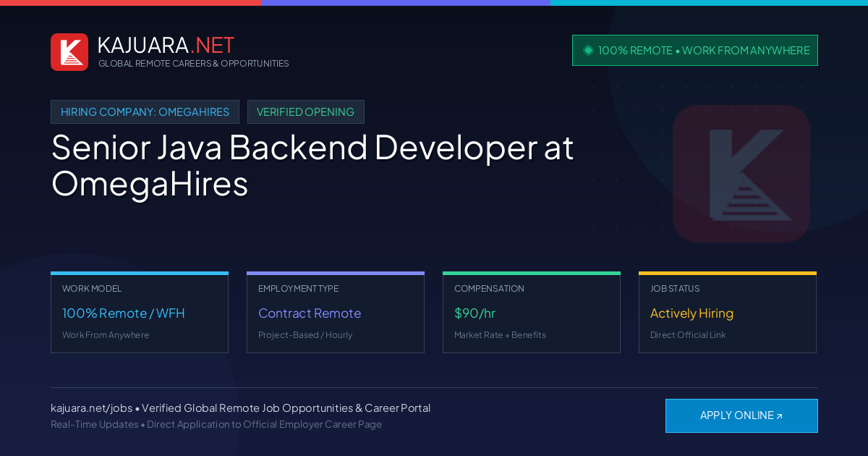
Task: Open the Work Model card
Action: tap(140, 313)
